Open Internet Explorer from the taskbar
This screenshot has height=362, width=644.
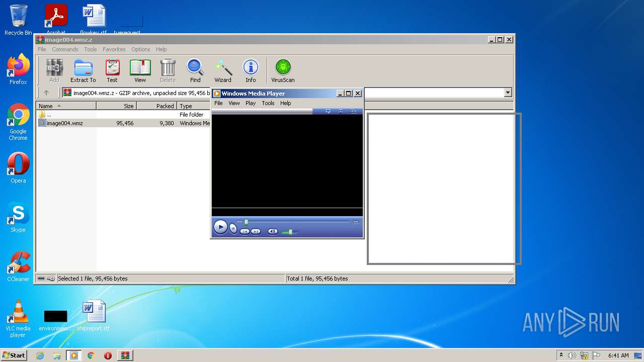coord(40,355)
